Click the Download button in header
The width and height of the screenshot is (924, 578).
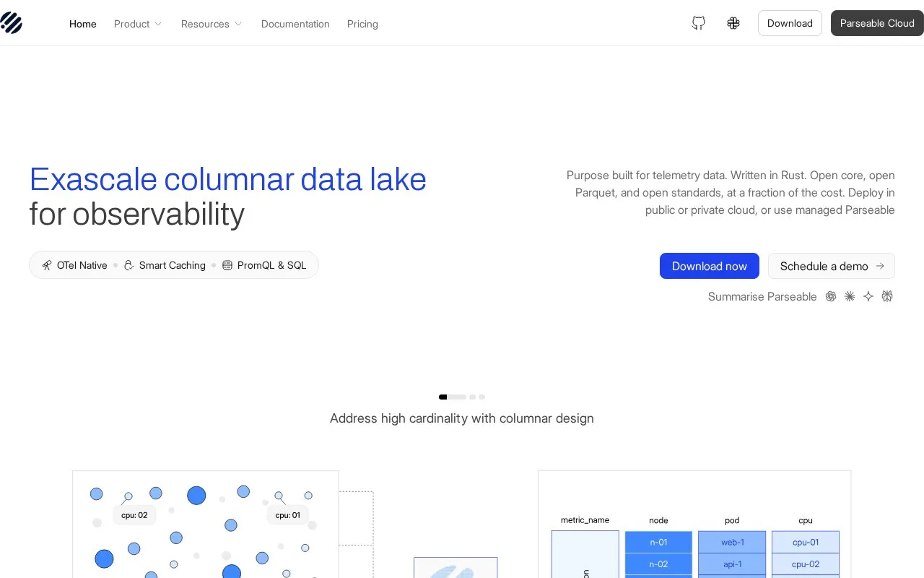click(x=790, y=23)
